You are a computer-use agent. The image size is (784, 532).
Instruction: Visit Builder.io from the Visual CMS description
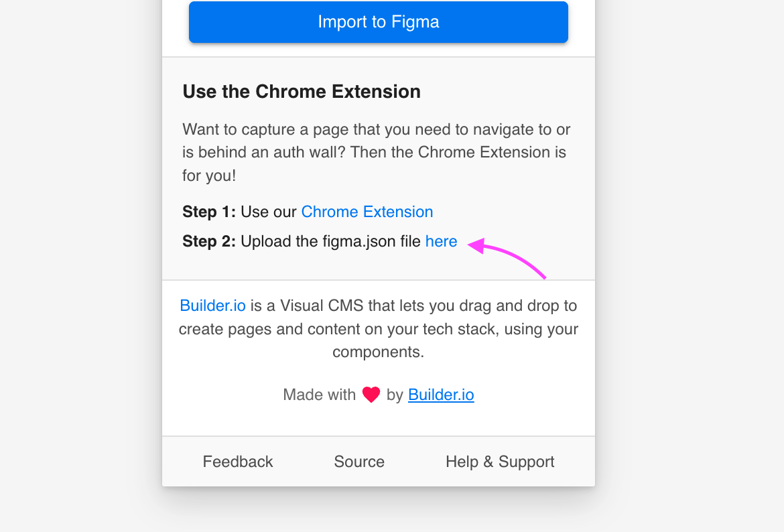pyautogui.click(x=212, y=306)
